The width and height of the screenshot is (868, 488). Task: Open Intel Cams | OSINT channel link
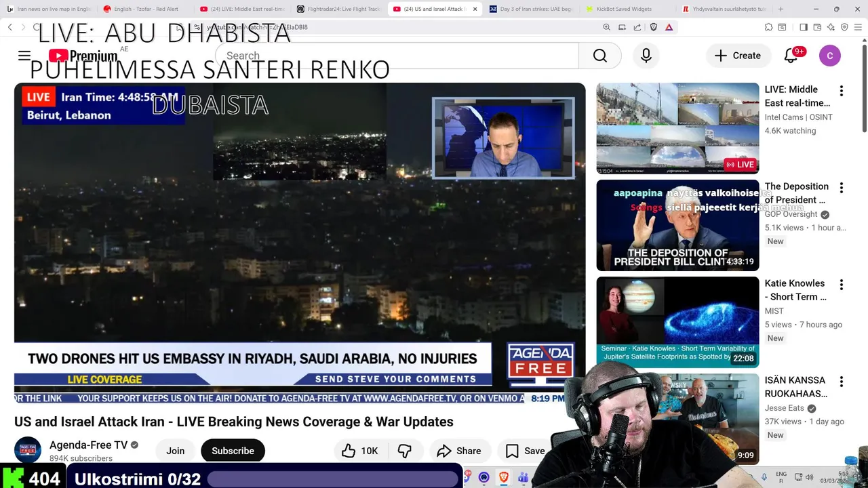tap(798, 117)
